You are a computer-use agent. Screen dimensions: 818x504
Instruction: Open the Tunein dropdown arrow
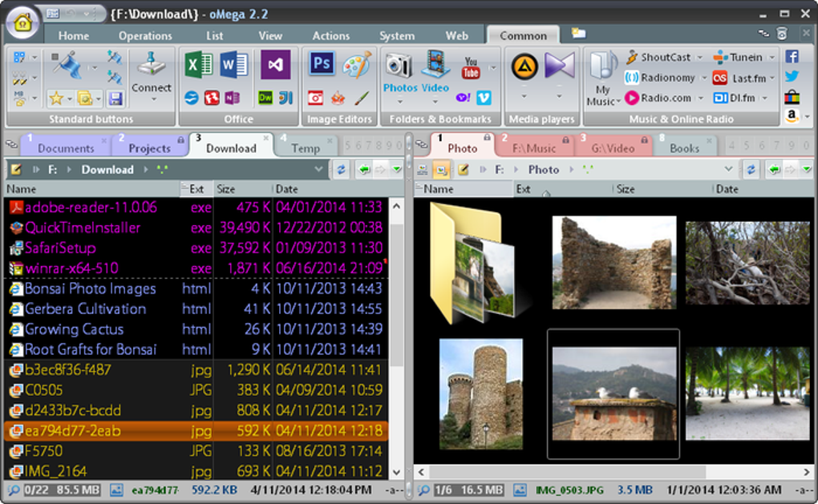pyautogui.click(x=771, y=58)
